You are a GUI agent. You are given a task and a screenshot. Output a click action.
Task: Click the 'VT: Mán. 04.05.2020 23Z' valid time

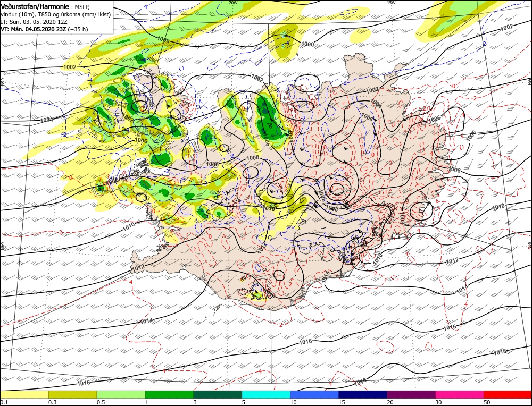pos(34,29)
